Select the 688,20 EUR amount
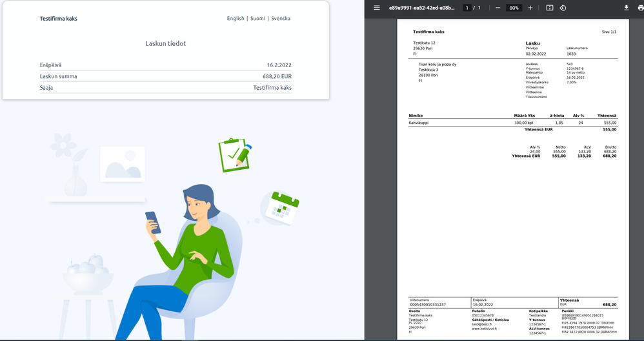This screenshot has height=341, width=644. click(x=277, y=76)
